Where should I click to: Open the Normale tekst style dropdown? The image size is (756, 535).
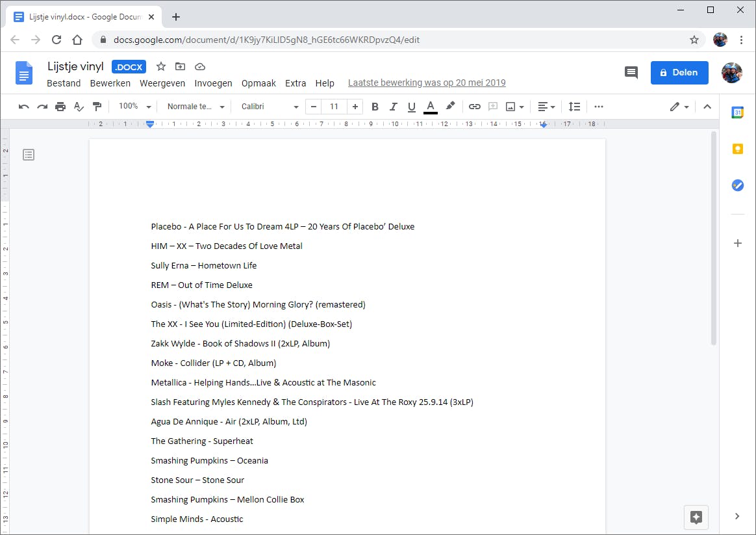[x=195, y=107]
